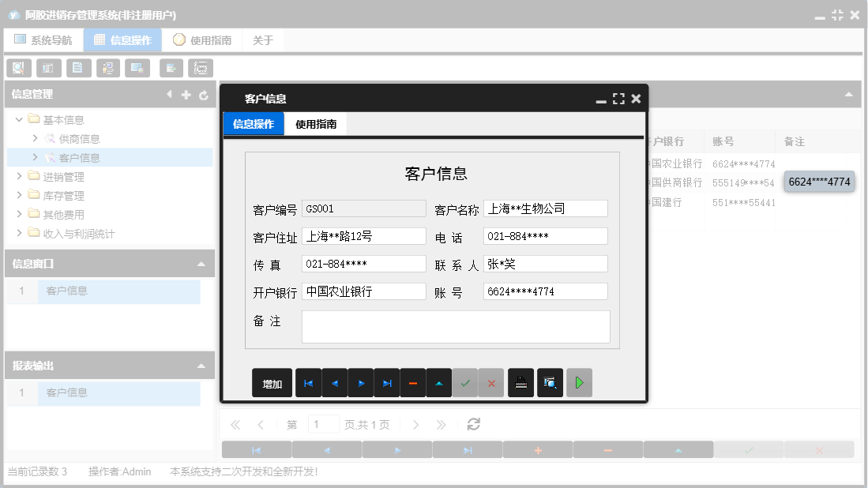Open the 系统导航 tab at the top

[x=44, y=39]
